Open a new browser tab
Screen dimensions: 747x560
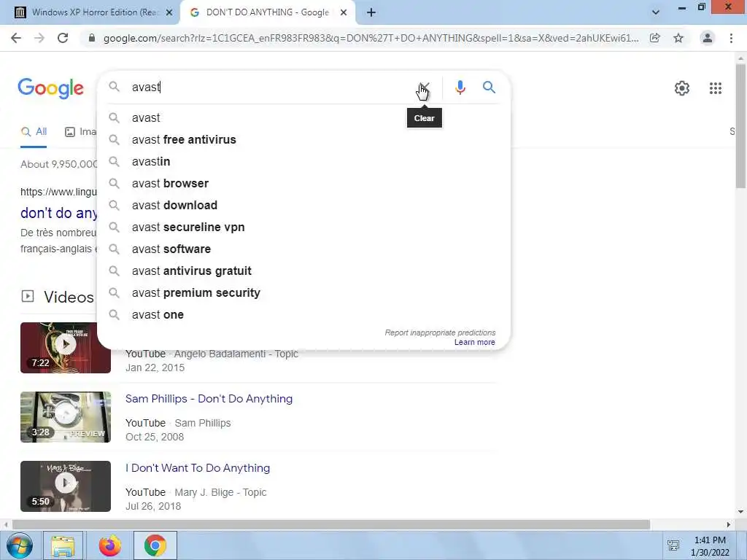click(371, 12)
